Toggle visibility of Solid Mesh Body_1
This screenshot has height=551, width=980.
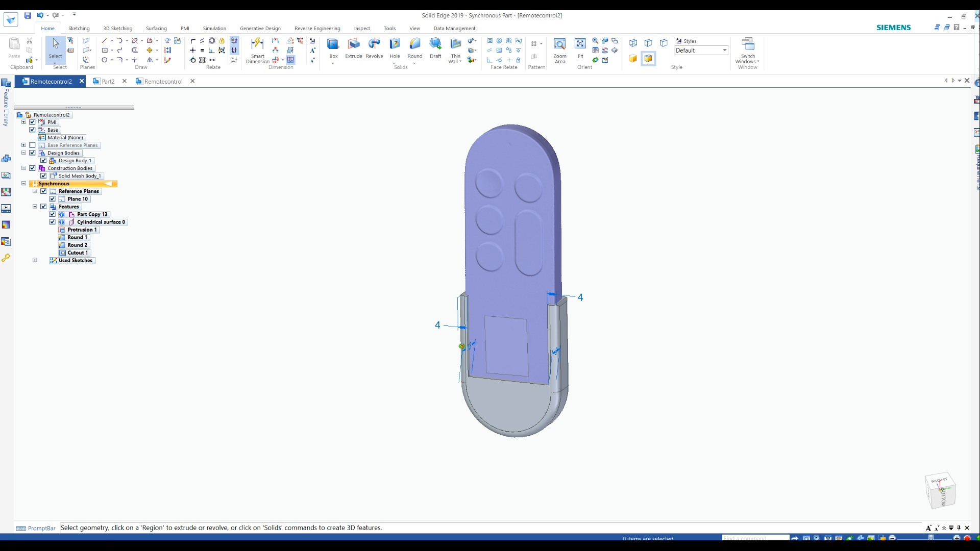click(43, 176)
